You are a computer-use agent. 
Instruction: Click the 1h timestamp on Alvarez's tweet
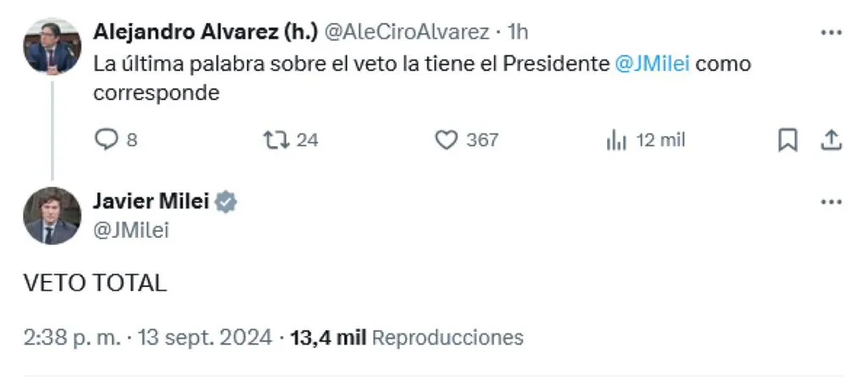pos(518,32)
